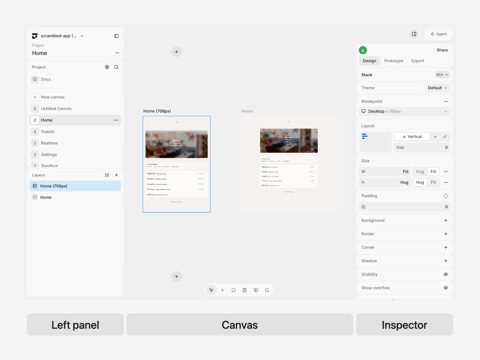Toggle the Visibility eye icon
480x360 pixels.
(446, 274)
